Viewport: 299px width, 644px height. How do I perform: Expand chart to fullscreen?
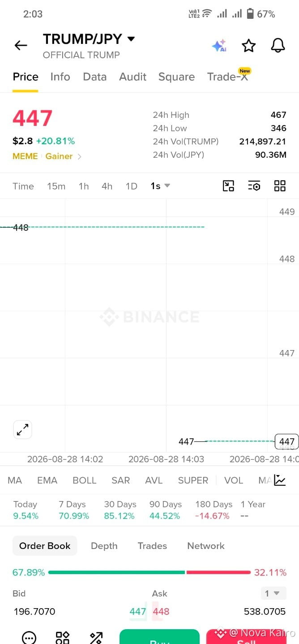point(22,430)
